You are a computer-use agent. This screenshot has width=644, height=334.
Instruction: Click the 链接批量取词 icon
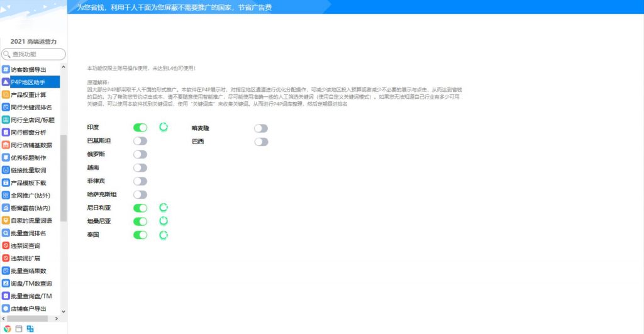tap(6, 170)
